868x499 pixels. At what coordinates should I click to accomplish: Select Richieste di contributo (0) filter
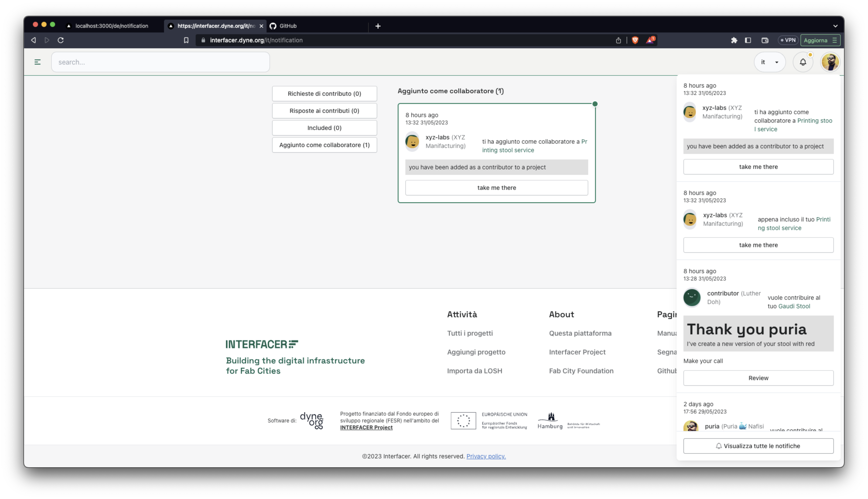click(324, 94)
